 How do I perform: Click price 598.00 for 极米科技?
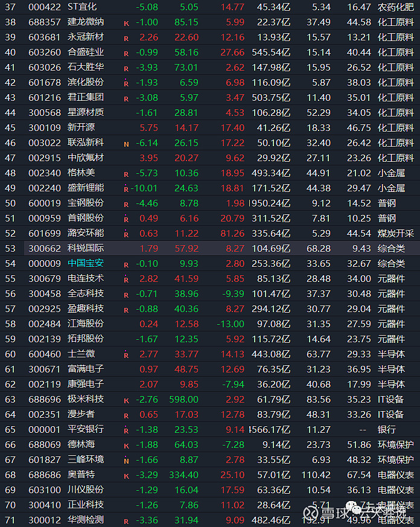[x=184, y=399]
